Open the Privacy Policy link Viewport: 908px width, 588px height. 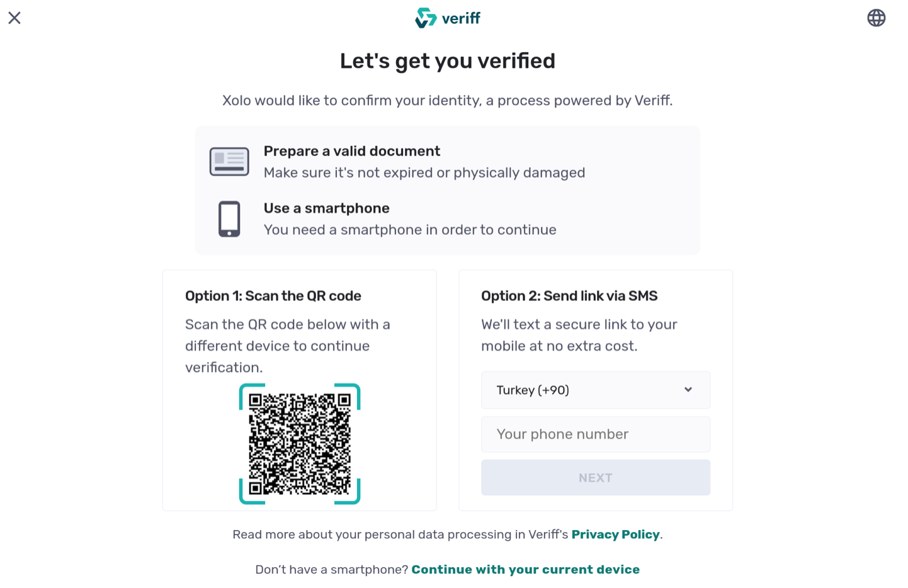615,534
